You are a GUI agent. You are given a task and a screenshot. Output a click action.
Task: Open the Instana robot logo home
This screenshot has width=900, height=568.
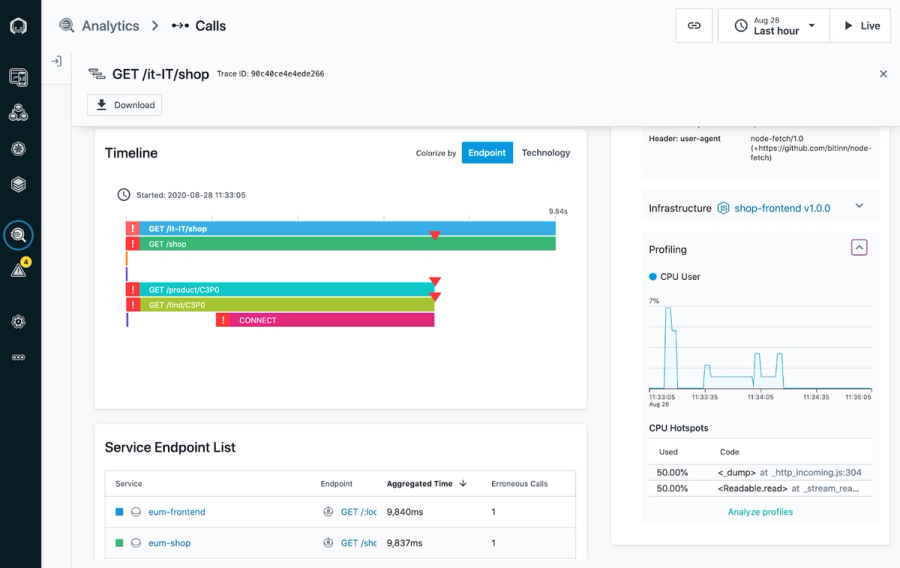pyautogui.click(x=18, y=26)
